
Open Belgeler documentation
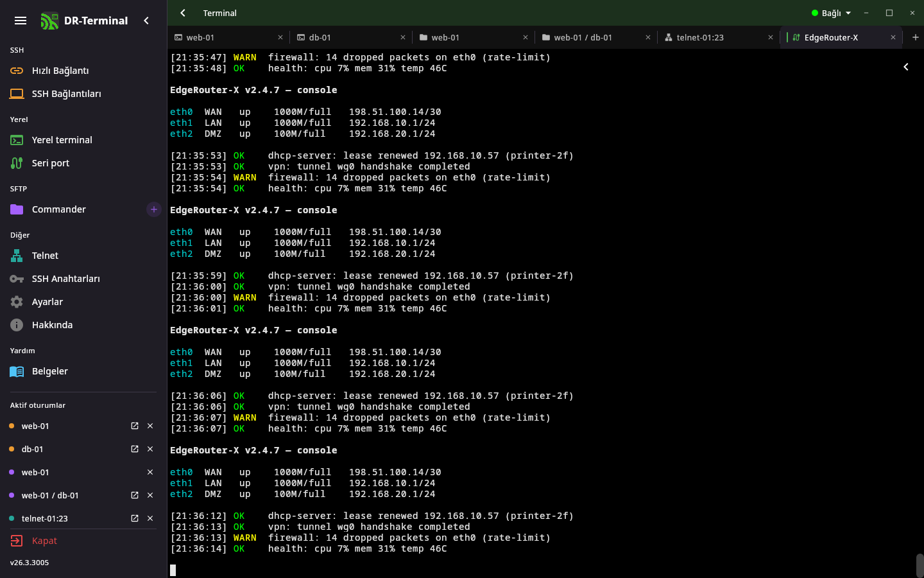pos(83,371)
